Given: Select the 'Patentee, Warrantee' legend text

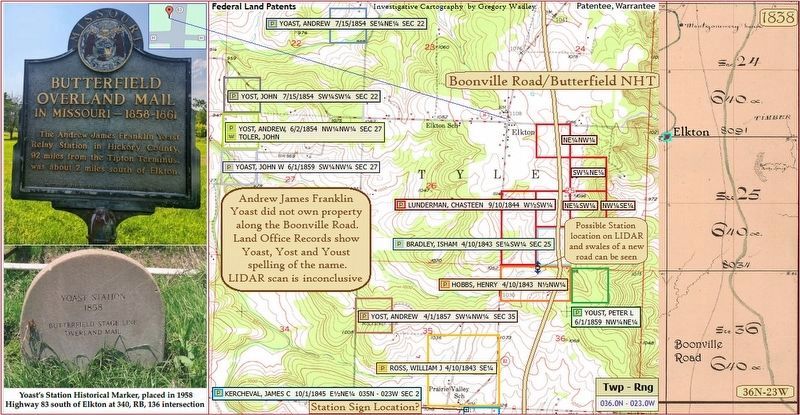Looking at the screenshot, I should pyautogui.click(x=616, y=6).
